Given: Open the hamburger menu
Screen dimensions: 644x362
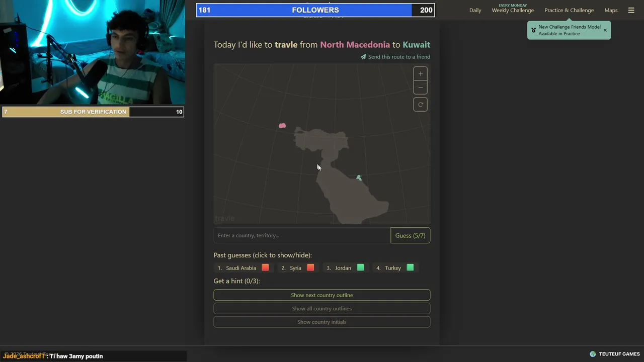Looking at the screenshot, I should point(631,10).
